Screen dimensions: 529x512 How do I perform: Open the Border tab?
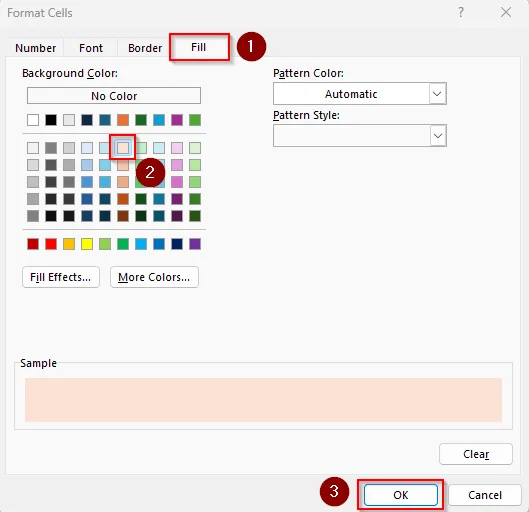(145, 48)
